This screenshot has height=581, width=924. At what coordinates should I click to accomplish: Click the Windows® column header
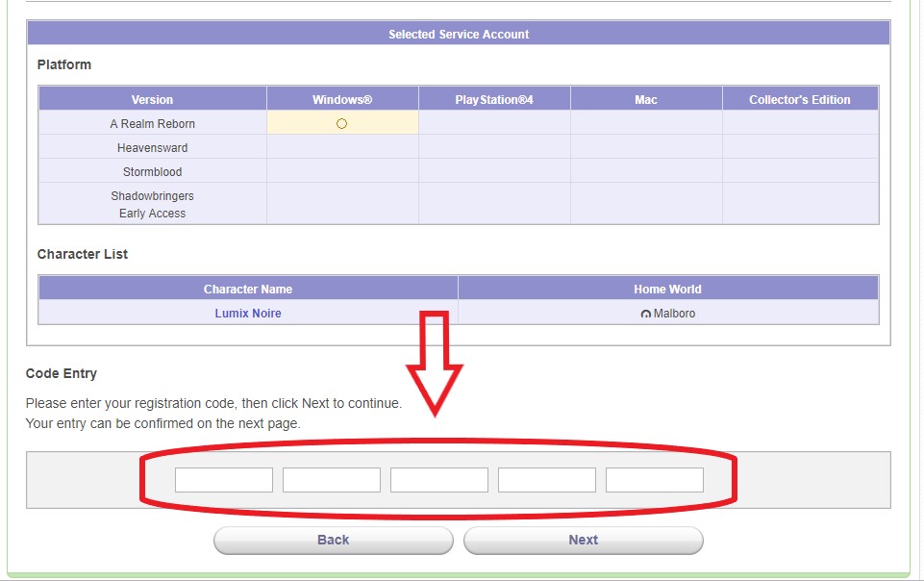(342, 99)
